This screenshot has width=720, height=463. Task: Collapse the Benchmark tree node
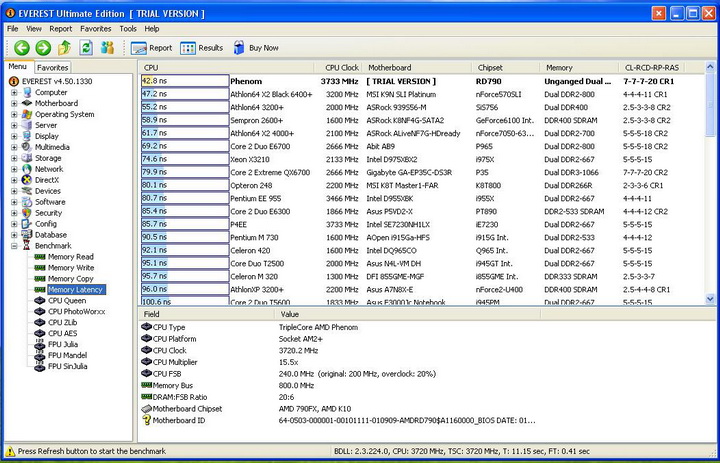point(14,246)
